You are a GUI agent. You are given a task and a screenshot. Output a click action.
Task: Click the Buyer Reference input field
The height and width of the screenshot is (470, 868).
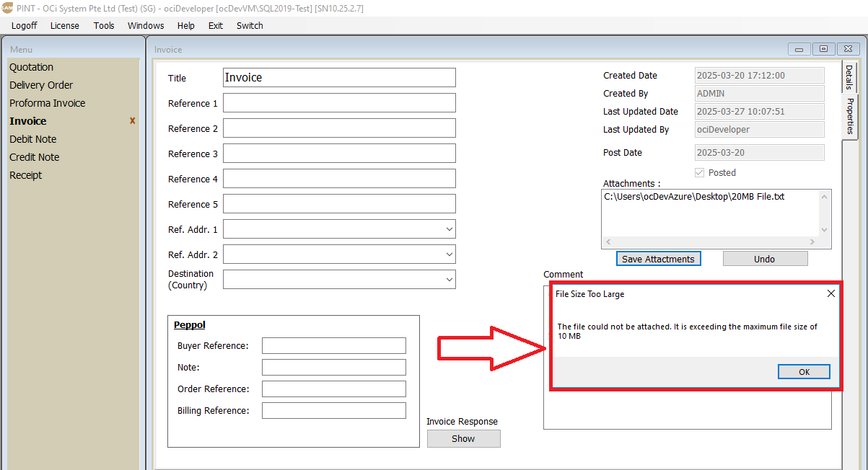[x=333, y=346]
